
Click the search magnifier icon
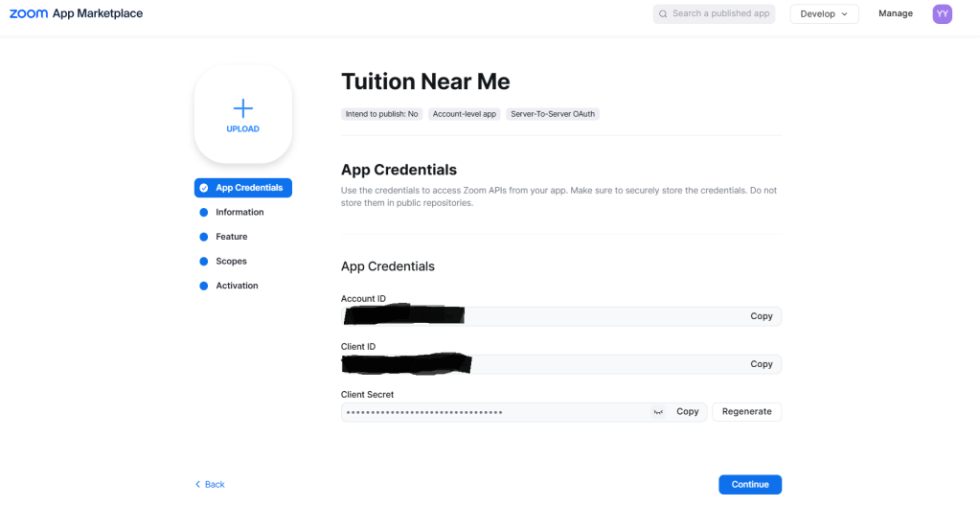tap(663, 14)
